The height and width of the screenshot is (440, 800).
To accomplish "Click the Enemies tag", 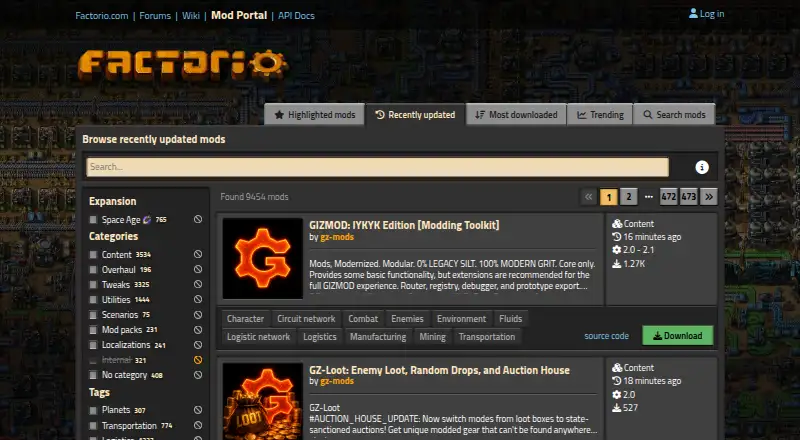I will [x=407, y=319].
